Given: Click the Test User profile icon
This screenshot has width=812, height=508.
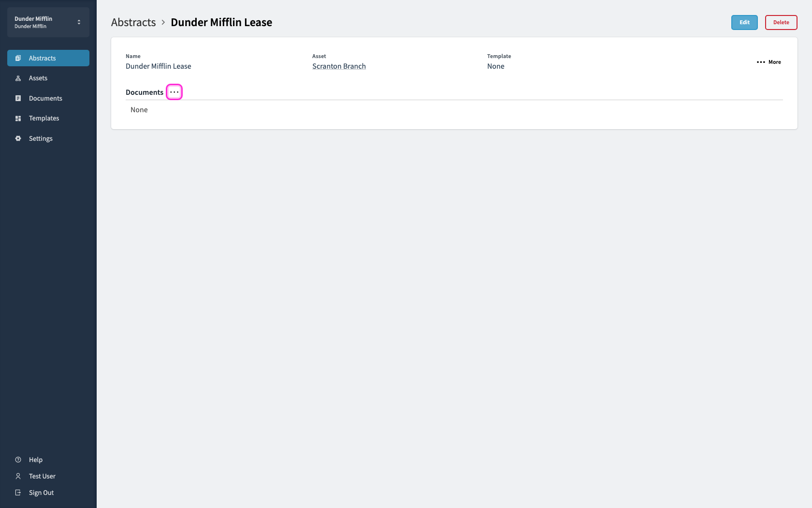Looking at the screenshot, I should pos(18,476).
